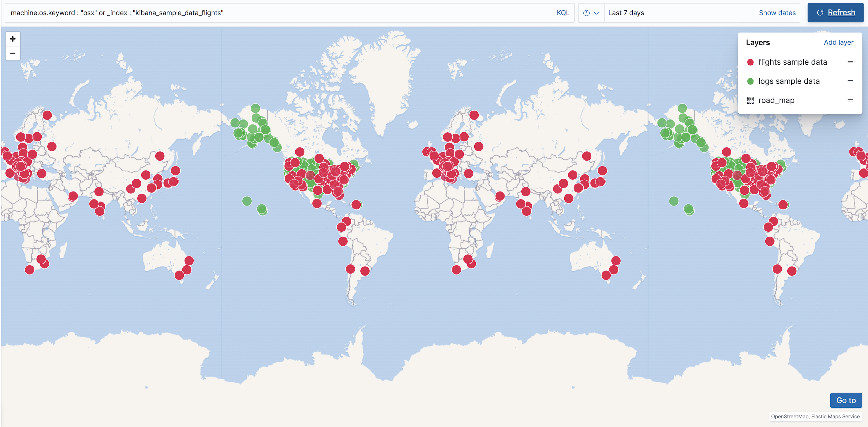This screenshot has height=427, width=868.
Task: Click the time range chevron dropdown
Action: (x=595, y=12)
